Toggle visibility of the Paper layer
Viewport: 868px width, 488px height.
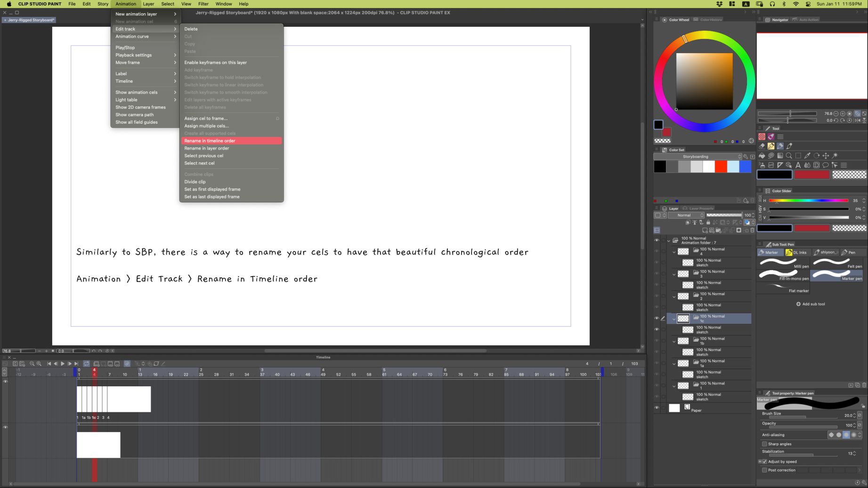[657, 408]
